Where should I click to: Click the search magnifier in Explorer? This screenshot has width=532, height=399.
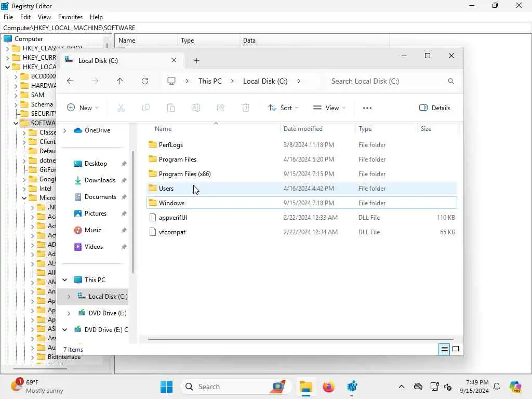[451, 81]
